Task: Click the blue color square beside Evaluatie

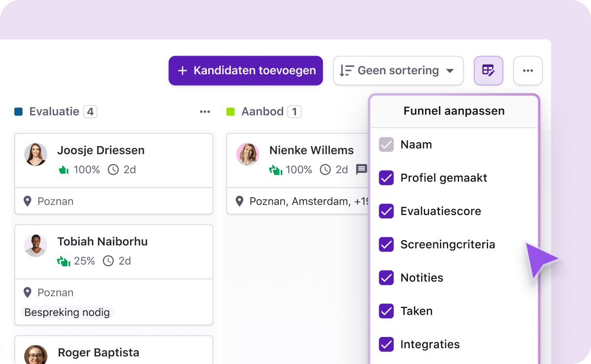Action: coord(18,111)
